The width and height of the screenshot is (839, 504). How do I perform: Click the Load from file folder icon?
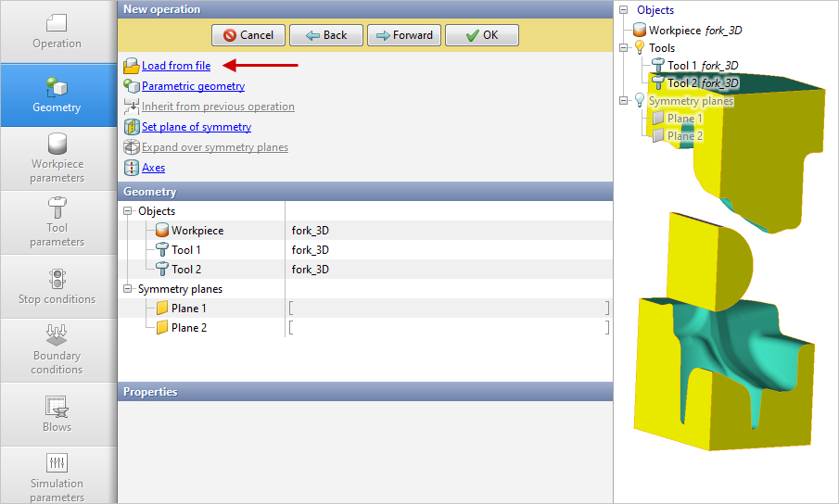coord(131,66)
